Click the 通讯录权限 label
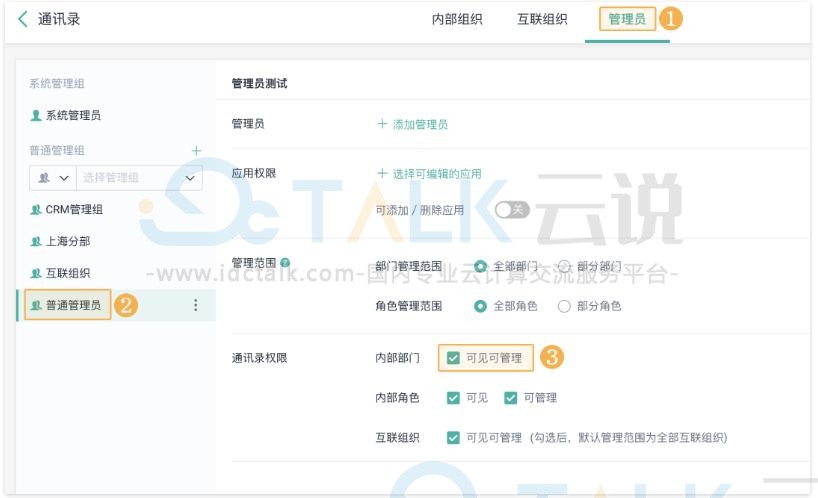 (x=259, y=358)
